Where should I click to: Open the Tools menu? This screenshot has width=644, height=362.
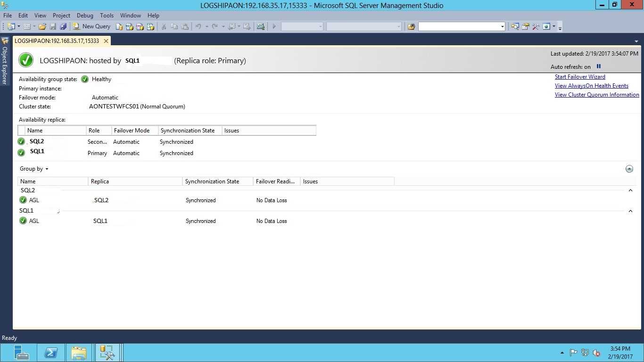pos(107,16)
